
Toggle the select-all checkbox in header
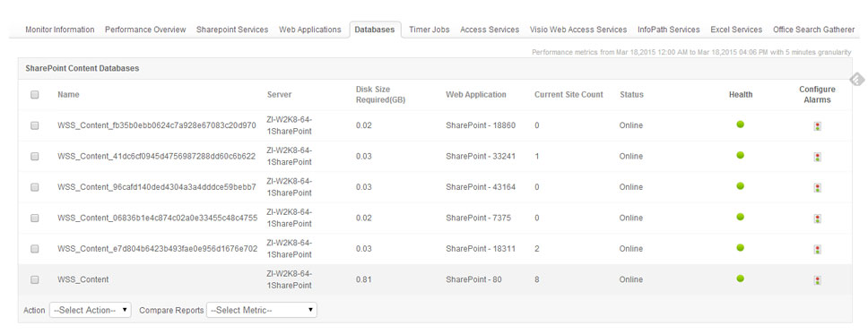pos(35,95)
